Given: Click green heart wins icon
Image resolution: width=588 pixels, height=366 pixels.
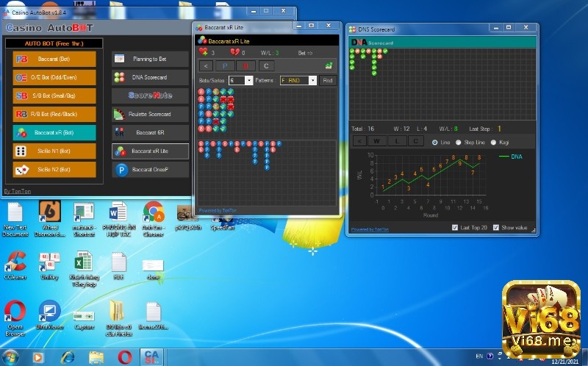Looking at the screenshot, I should 204,51.
